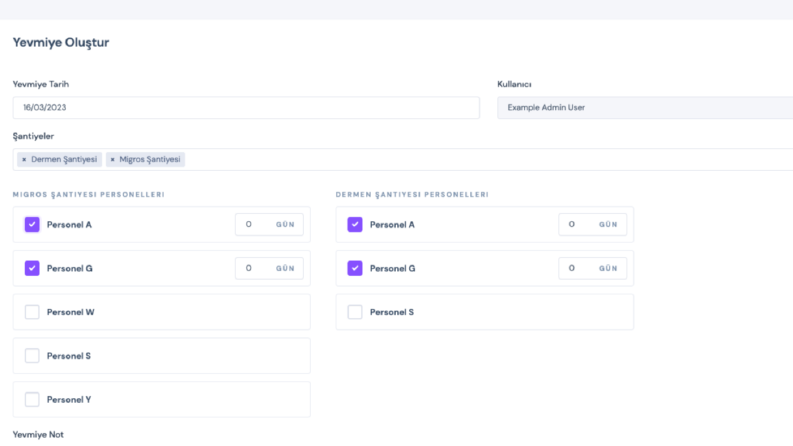Click Personel Y name in Migros list
Image resolution: width=793 pixels, height=446 pixels.
(x=69, y=399)
